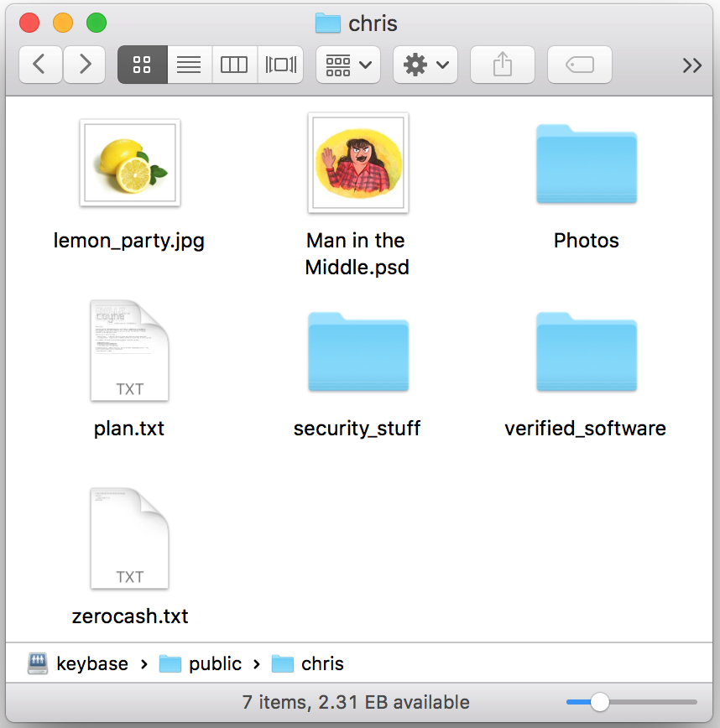Select the Photos folder icon
This screenshot has height=728, width=720.
click(x=587, y=164)
